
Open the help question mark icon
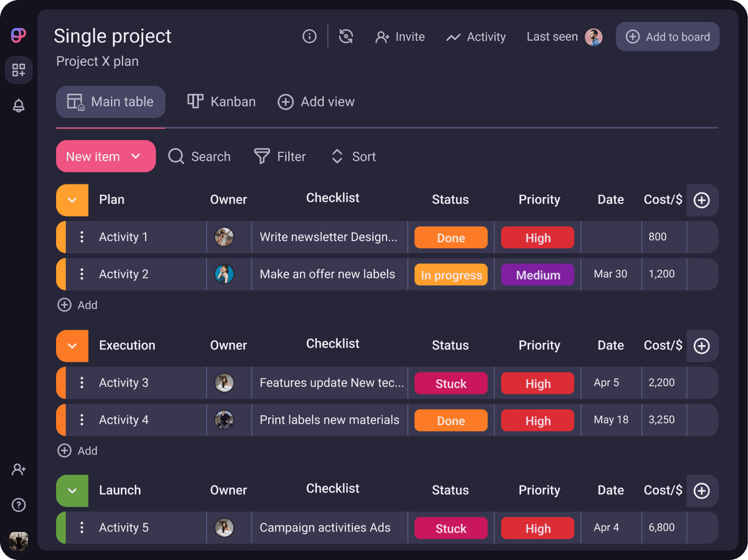(19, 505)
